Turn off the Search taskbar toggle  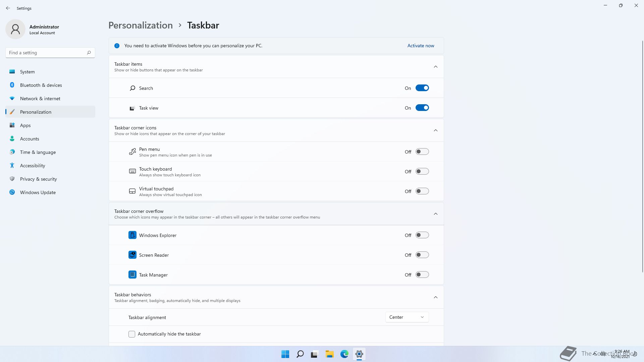click(x=422, y=88)
